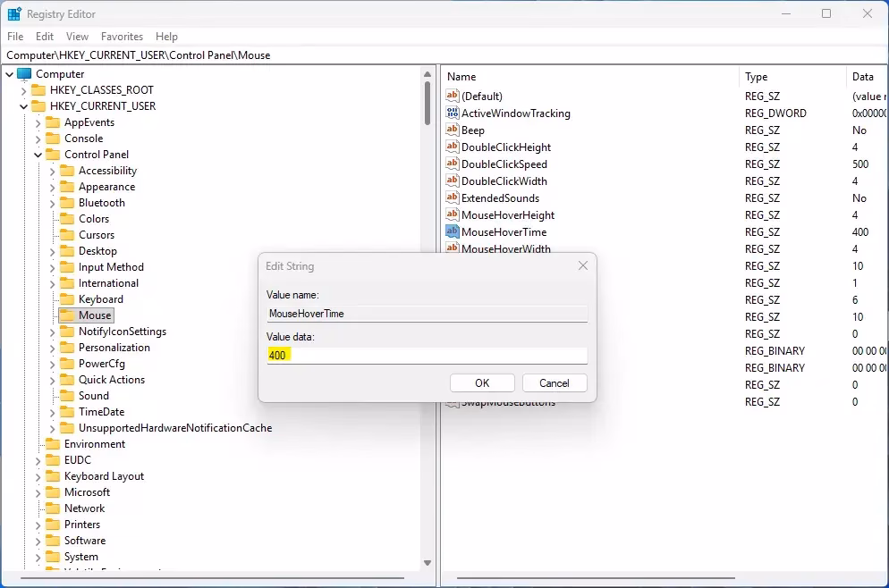Click the ActiveWindowTracking DWORD value icon
The height and width of the screenshot is (588, 889).
click(453, 113)
